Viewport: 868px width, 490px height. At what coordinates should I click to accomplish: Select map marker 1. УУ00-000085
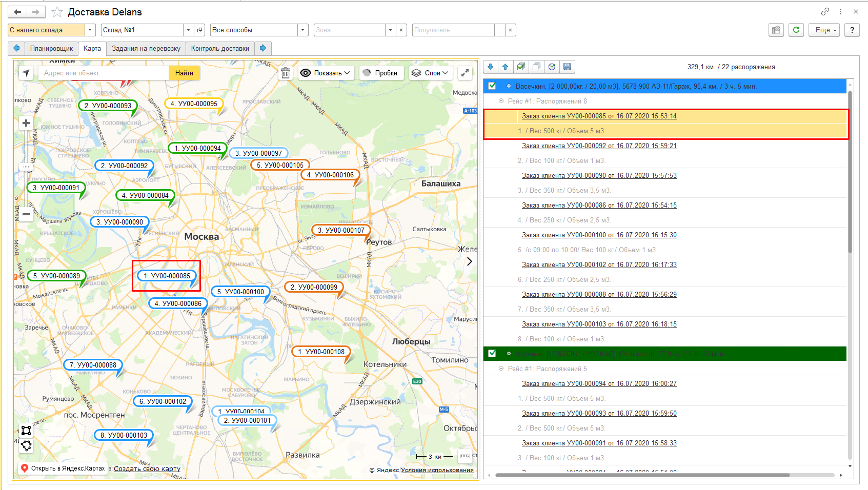pyautogui.click(x=167, y=276)
